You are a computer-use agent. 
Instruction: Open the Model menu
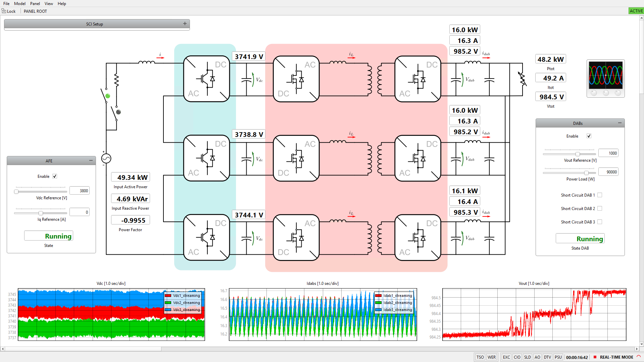(x=20, y=4)
